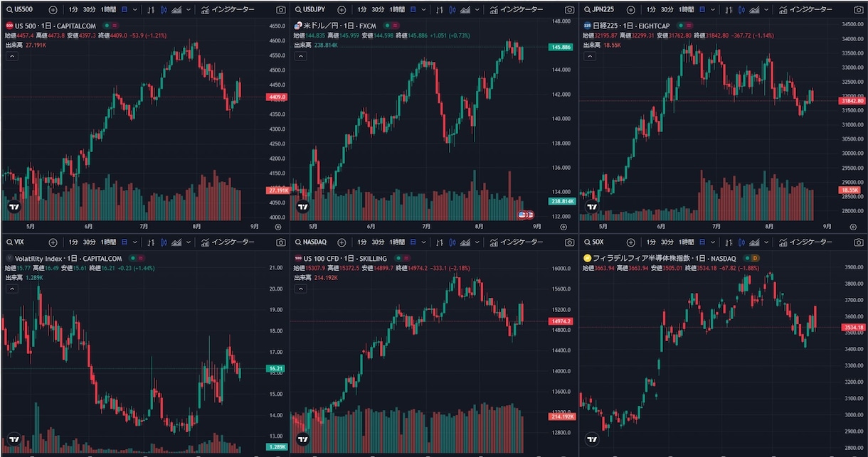Open the chart style dropdown on NASDAQ chart

click(477, 242)
